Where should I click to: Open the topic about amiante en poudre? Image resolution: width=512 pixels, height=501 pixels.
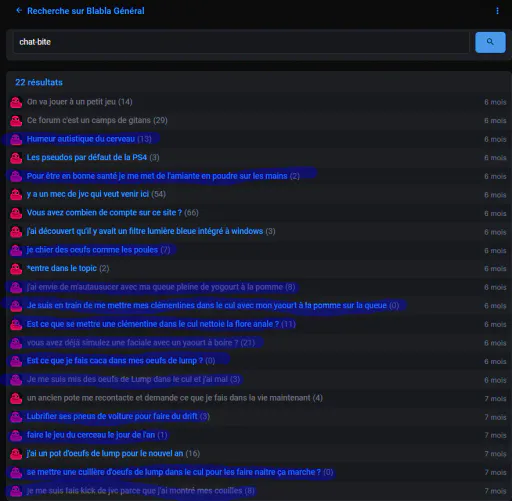tap(157, 176)
